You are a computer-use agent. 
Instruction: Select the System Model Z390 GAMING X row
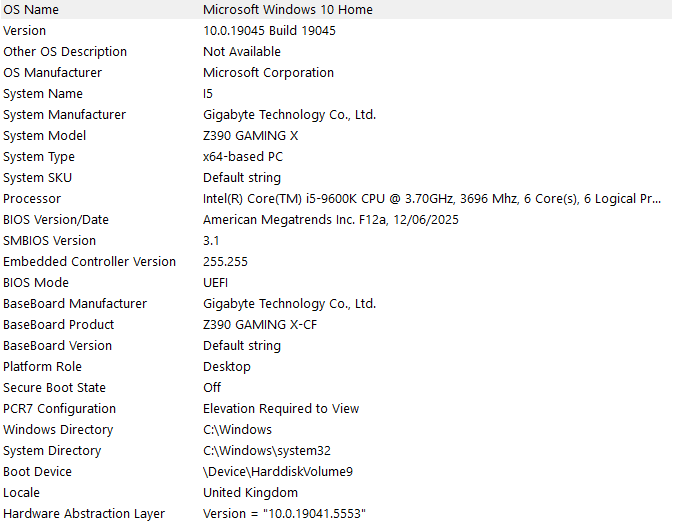click(336, 136)
